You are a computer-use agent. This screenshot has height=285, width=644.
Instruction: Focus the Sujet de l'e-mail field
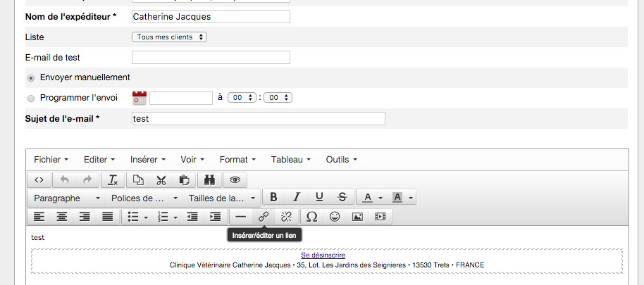tap(259, 118)
